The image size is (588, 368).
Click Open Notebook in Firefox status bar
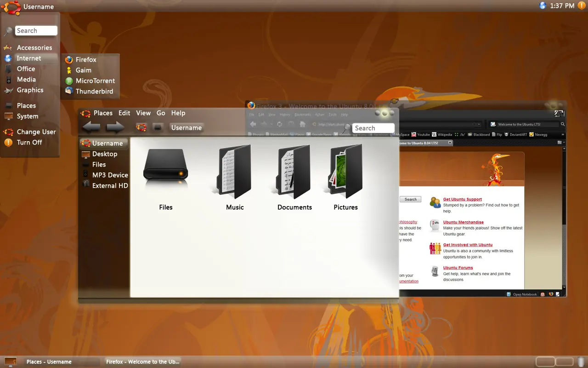click(523, 294)
